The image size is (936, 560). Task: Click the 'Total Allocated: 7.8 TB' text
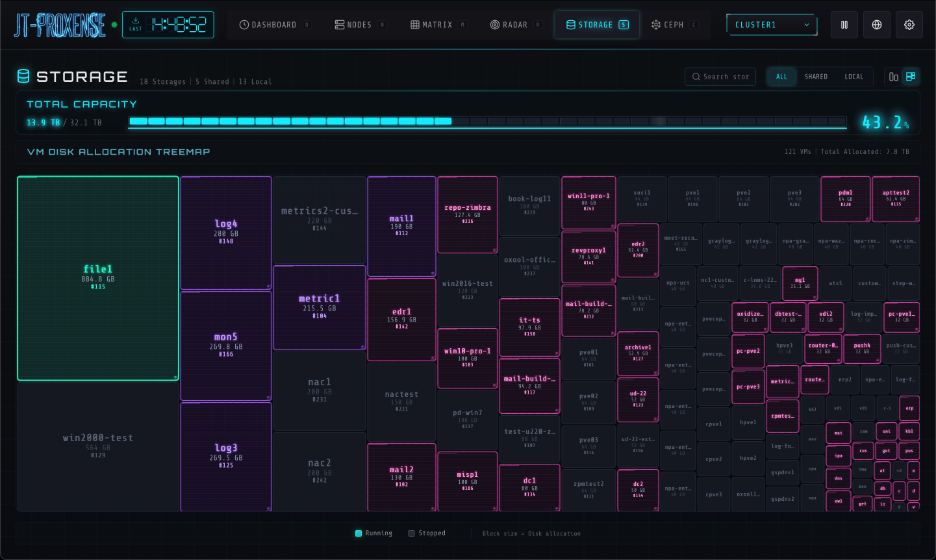(865, 151)
